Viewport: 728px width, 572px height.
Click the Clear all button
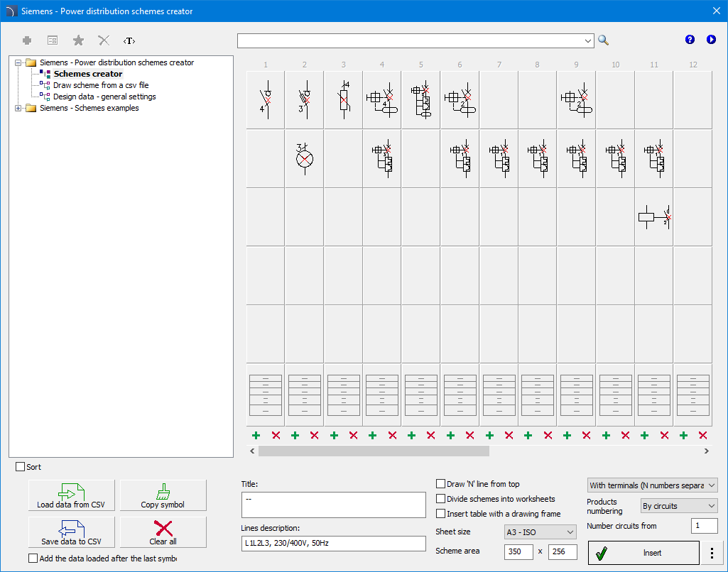coord(163,532)
